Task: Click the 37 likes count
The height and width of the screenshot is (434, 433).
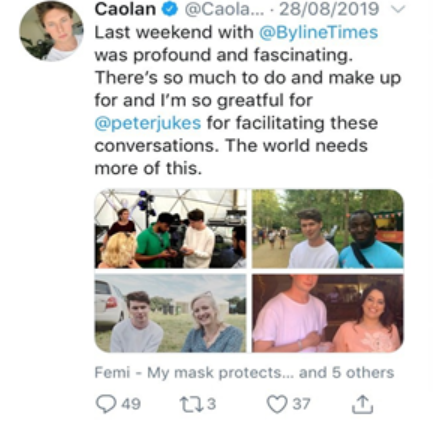Action: point(301,404)
